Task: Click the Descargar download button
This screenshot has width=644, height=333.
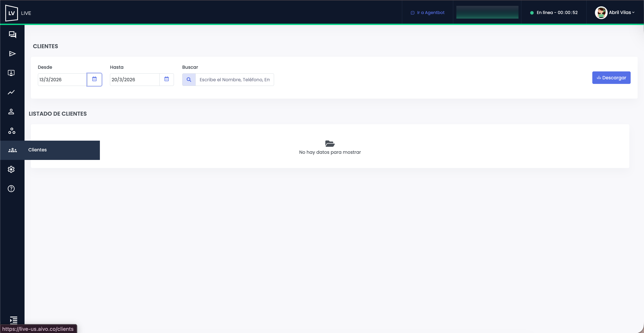Action: coord(611,78)
